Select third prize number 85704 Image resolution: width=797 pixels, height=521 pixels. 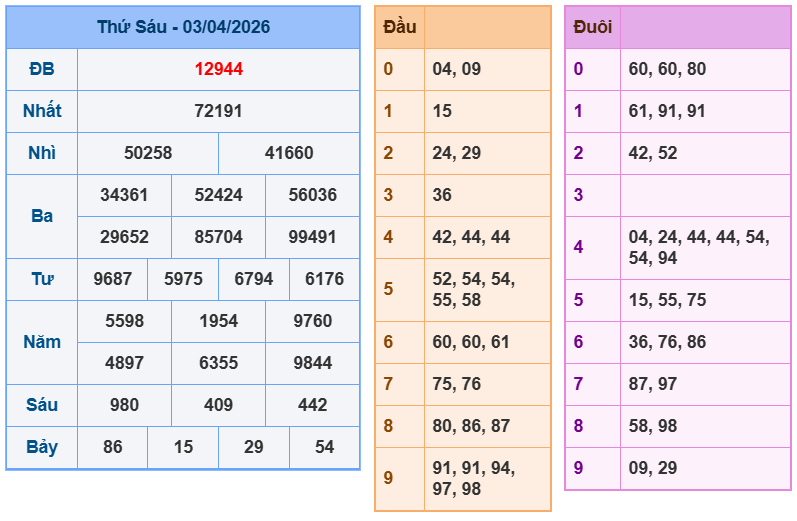click(219, 237)
